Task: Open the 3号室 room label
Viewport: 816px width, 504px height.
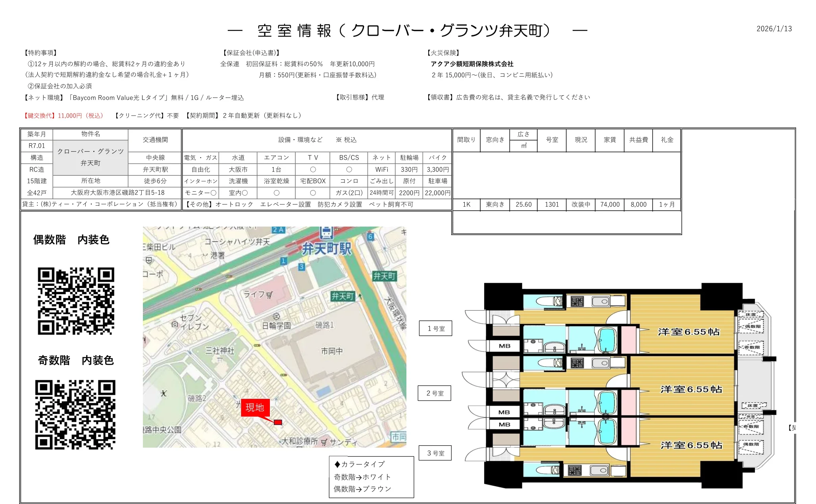Action: pos(435,453)
